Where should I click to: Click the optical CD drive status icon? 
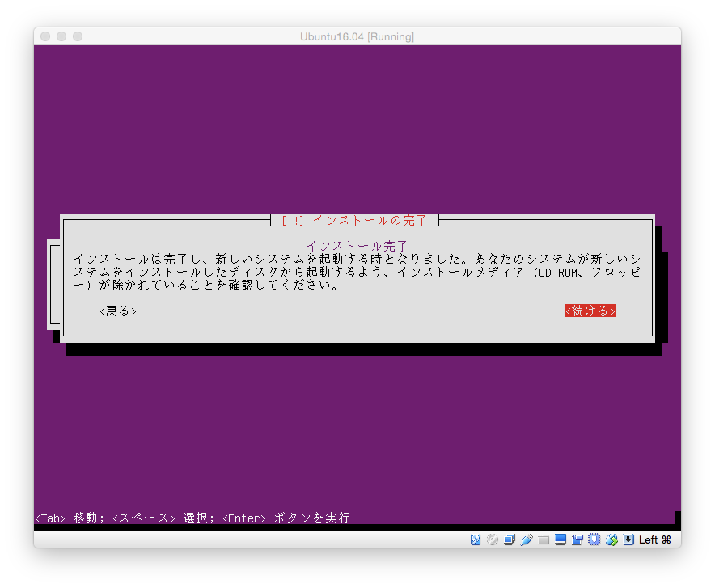click(492, 539)
